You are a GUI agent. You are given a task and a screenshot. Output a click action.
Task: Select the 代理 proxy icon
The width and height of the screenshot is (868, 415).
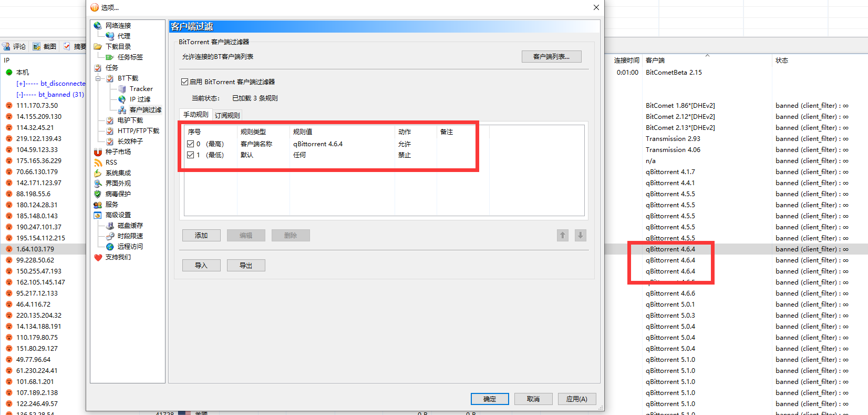[x=110, y=36]
